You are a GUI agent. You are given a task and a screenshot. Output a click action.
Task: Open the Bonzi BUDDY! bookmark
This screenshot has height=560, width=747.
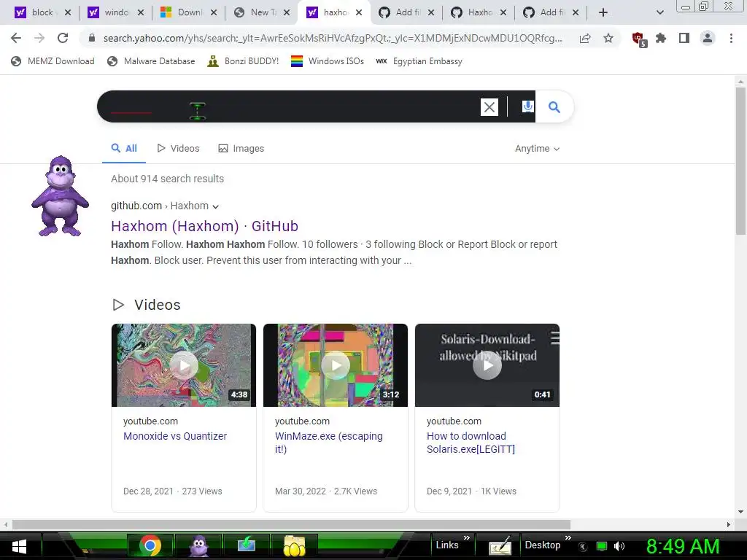(243, 61)
